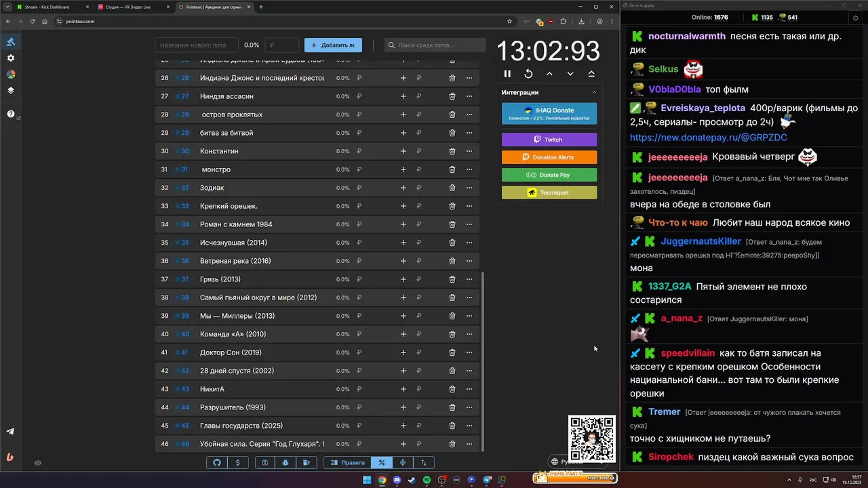Screen dimensions: 868x488
Task: Connect IHAQ Donate integration
Action: [x=549, y=113]
